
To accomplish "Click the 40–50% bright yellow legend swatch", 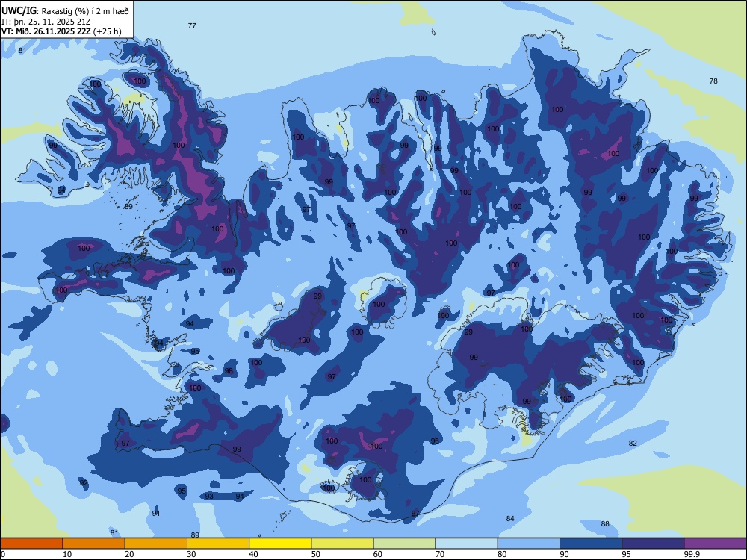I will pyautogui.click(x=280, y=544).
